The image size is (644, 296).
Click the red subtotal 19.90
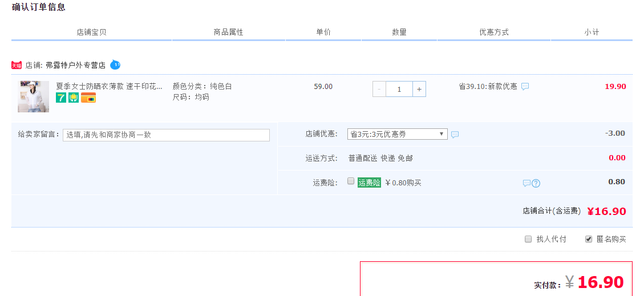point(615,87)
